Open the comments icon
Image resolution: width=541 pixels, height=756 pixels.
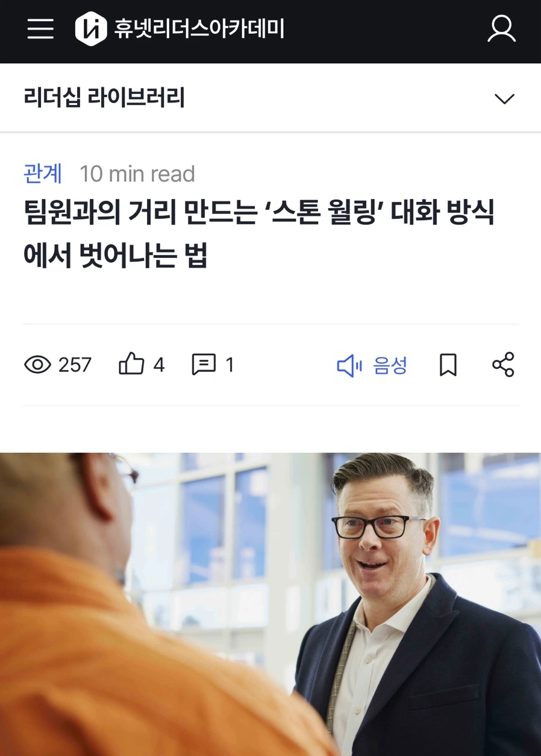coord(204,365)
